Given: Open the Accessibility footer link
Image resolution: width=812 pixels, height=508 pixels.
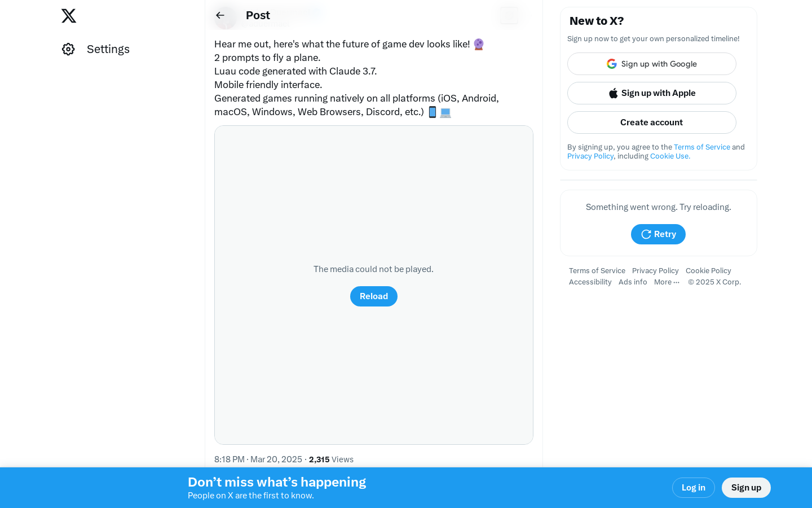Looking at the screenshot, I should [x=590, y=282].
